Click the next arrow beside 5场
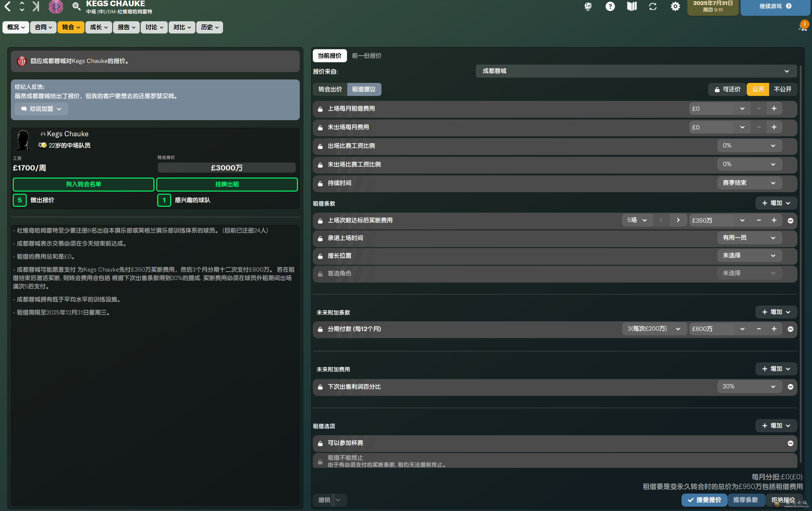This screenshot has height=511, width=812. coord(678,220)
